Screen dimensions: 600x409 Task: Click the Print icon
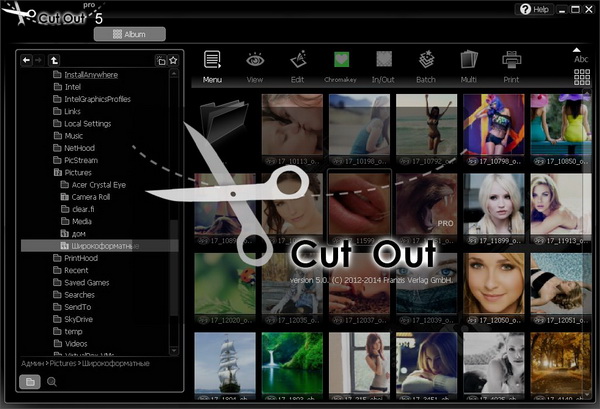click(x=512, y=62)
